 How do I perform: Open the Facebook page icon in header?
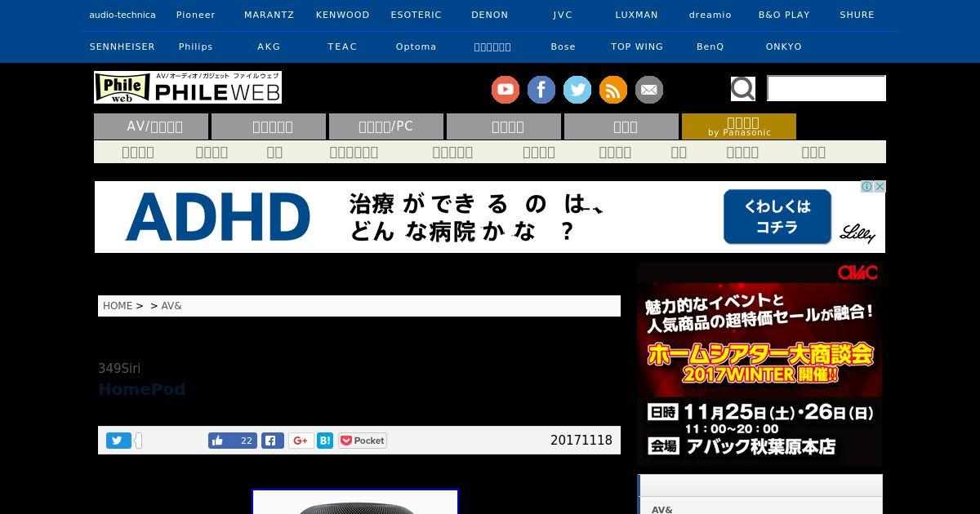pos(541,90)
